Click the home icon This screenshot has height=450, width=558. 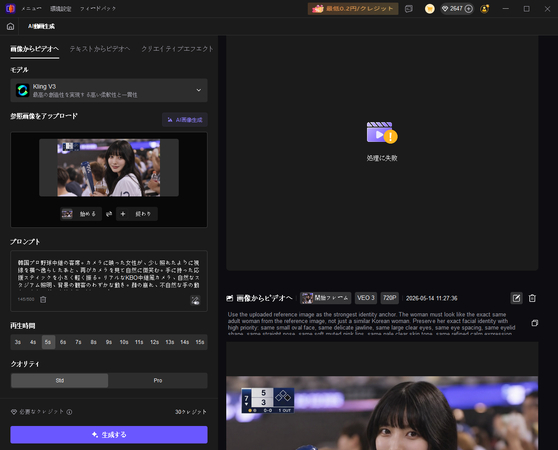[x=10, y=26]
